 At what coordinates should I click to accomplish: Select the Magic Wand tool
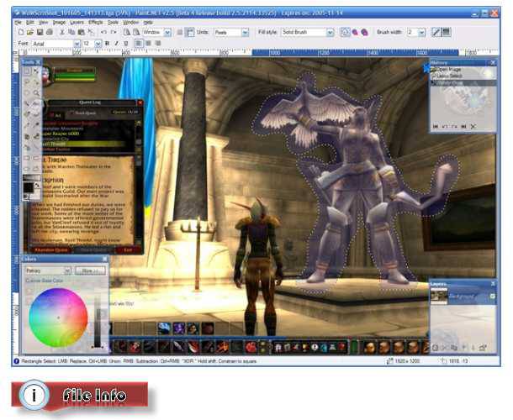[28, 104]
